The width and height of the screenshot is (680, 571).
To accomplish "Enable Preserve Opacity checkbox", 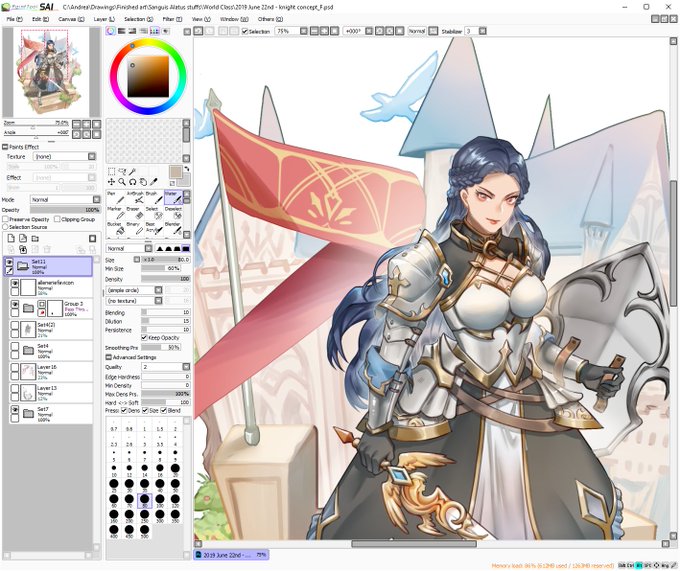I will click(x=6, y=219).
